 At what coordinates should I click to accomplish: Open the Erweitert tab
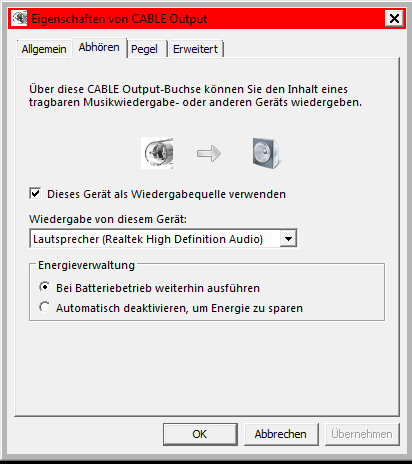tap(195, 49)
